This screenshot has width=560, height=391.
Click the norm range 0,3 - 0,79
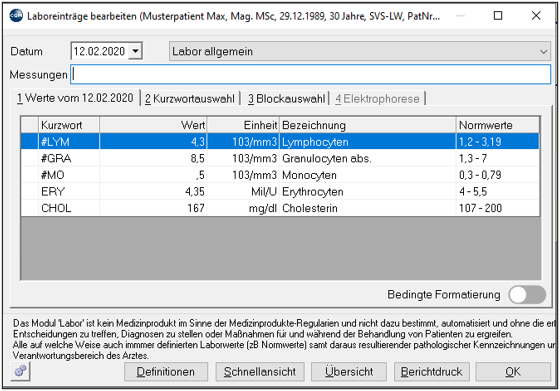[x=480, y=175]
